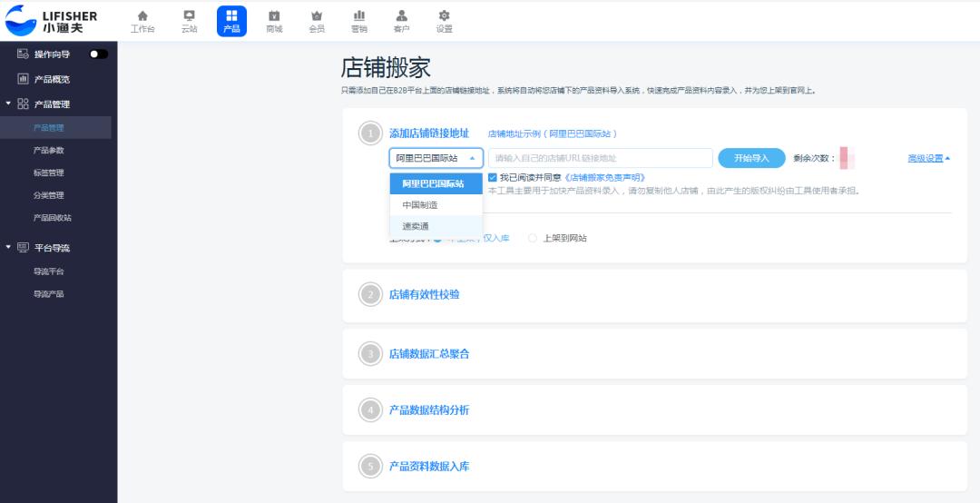Viewport: 980px width, 503px height.
Task: Open 产品概览 in sidebar
Action: [x=52, y=79]
